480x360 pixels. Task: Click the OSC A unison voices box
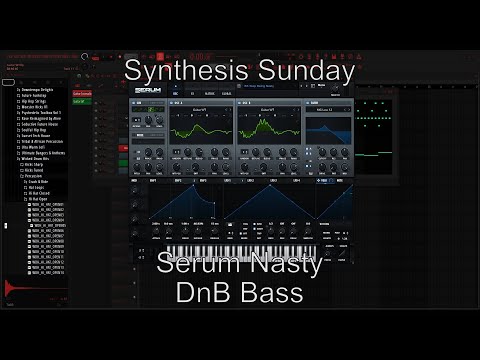(x=177, y=152)
